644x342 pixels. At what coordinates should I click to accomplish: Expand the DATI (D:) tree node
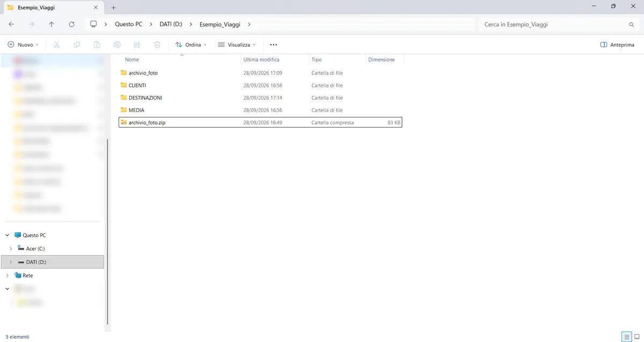tap(11, 262)
